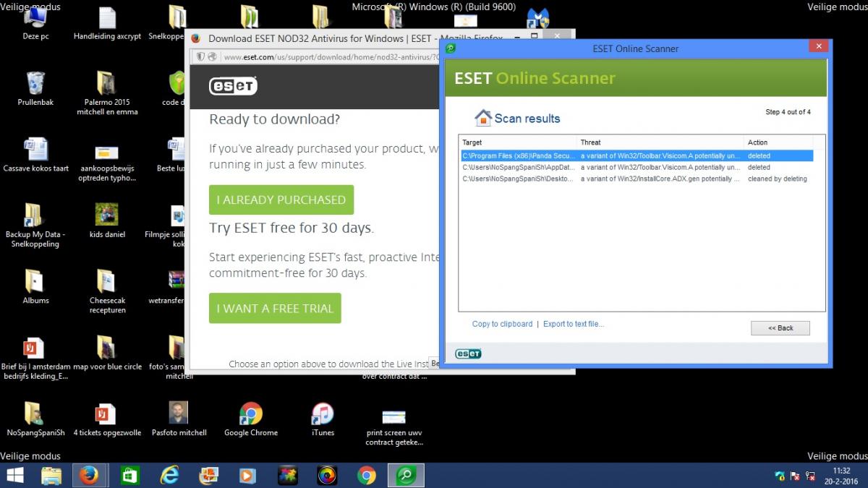Screen dimensions: 868x488
Task: Open the Windows Store taskbar icon
Action: pos(129,475)
